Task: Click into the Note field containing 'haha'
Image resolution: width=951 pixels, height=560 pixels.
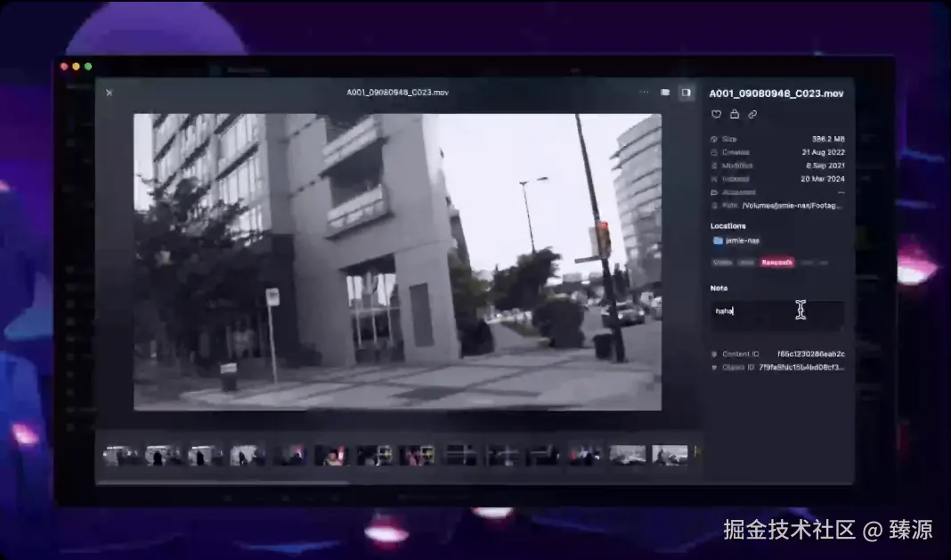Action: 777,315
